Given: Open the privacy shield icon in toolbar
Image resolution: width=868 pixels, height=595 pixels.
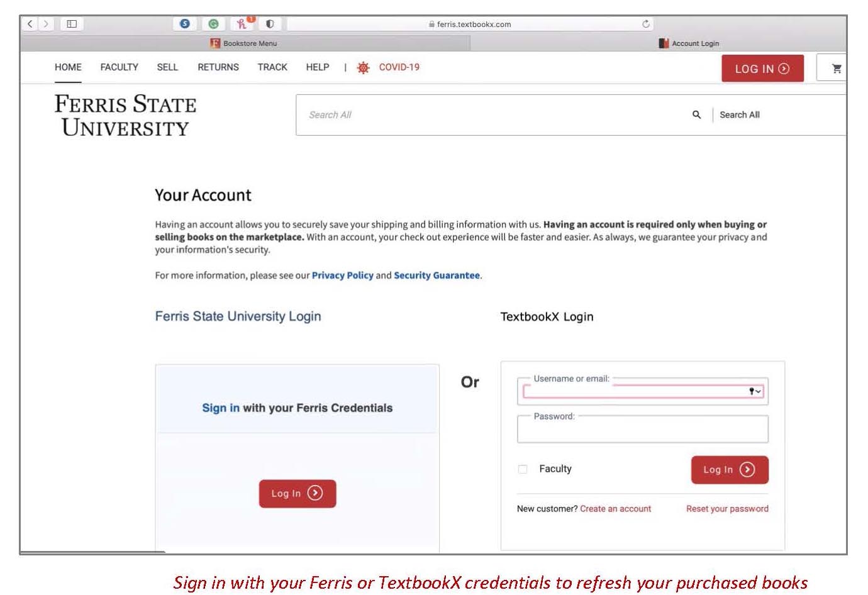Looking at the screenshot, I should [x=270, y=24].
